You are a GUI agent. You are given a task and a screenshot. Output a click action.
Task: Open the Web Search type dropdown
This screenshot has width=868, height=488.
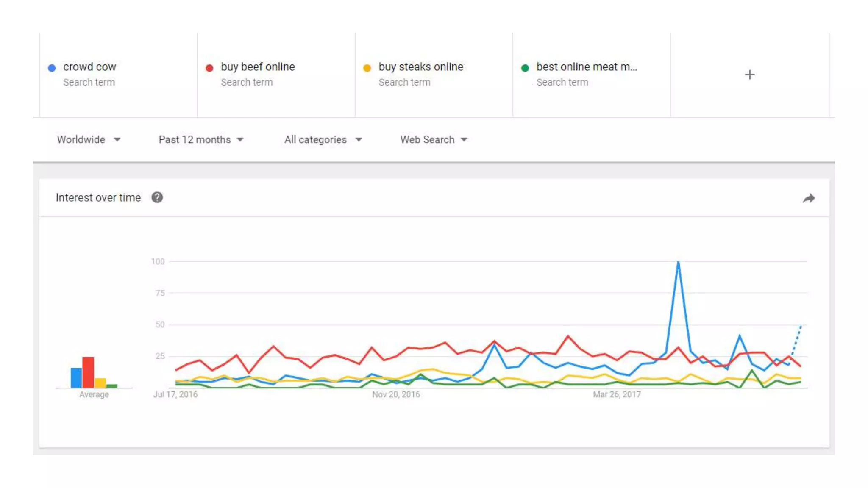coord(434,140)
